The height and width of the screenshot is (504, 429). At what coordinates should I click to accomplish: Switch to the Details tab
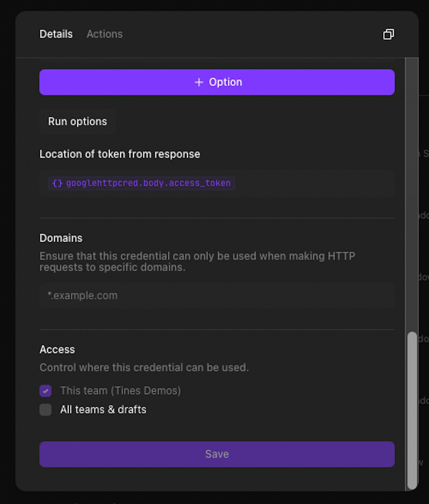pyautogui.click(x=56, y=34)
